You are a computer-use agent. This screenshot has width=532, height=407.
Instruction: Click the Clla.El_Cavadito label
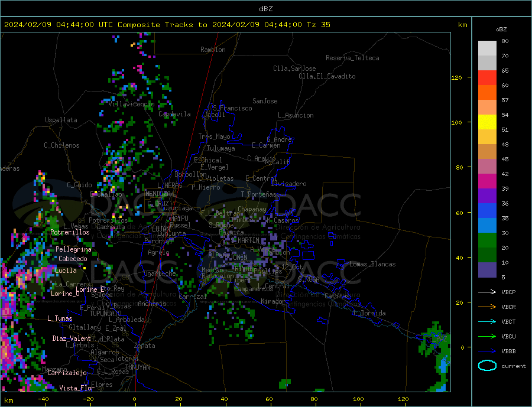click(327, 76)
